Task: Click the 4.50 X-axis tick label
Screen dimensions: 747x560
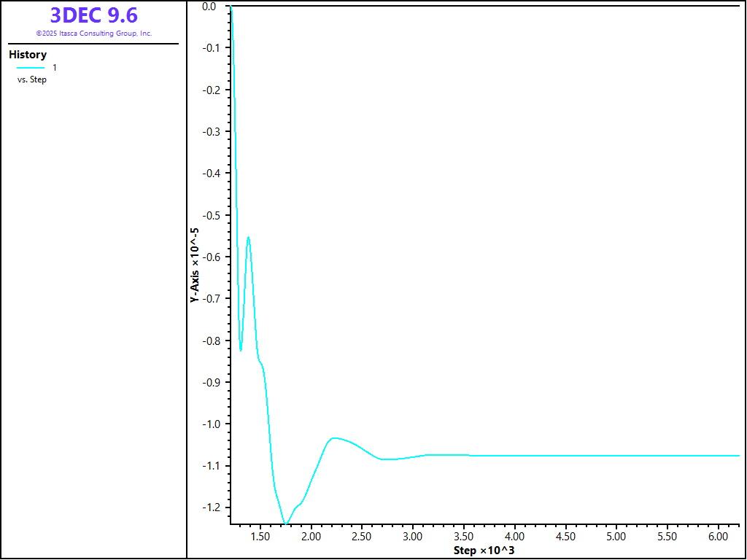Action: [x=565, y=537]
